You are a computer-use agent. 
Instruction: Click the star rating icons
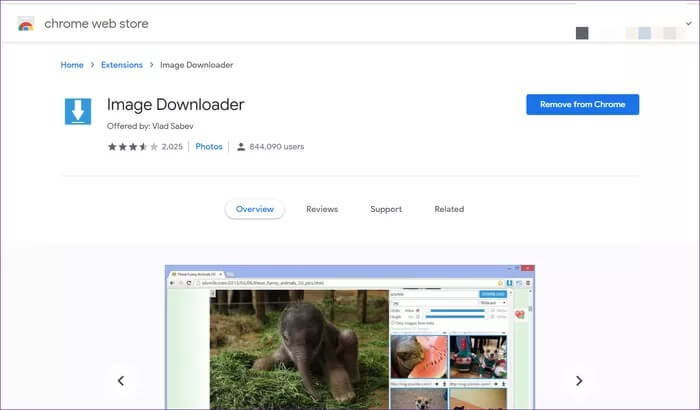click(133, 146)
